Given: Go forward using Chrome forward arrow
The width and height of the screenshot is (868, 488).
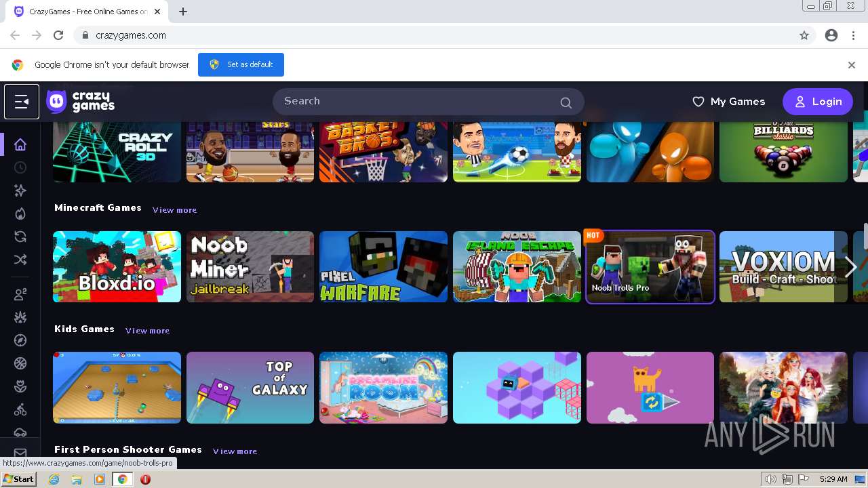Looking at the screenshot, I should click(37, 35).
